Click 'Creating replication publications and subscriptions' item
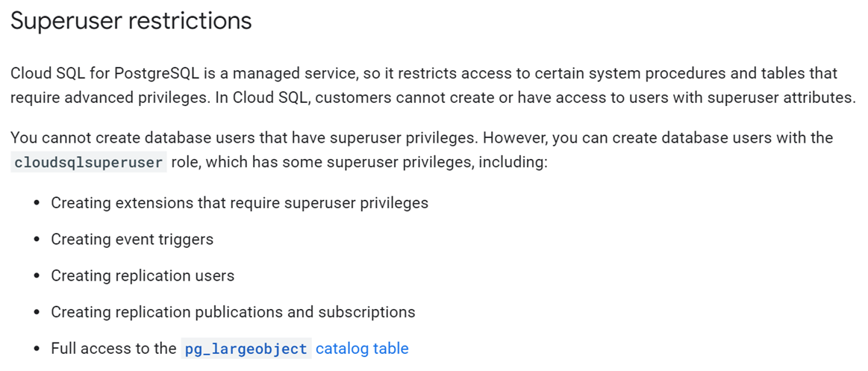This screenshot has height=371, width=868. (233, 312)
